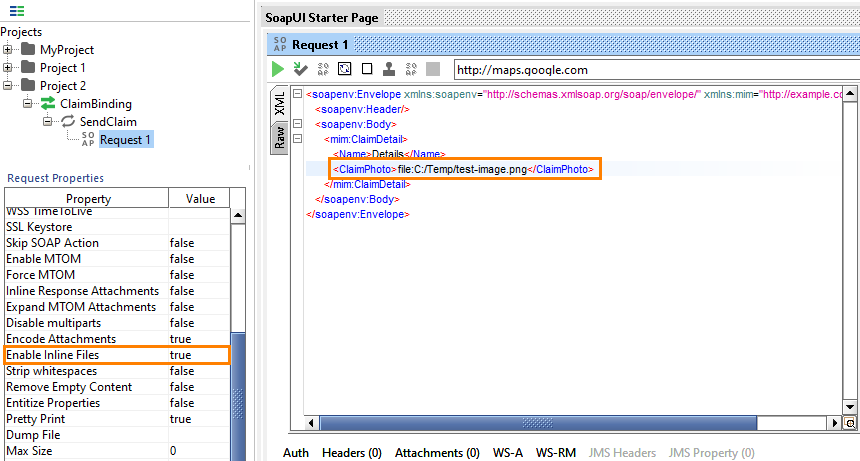The width and height of the screenshot is (860, 461).
Task: Click the SOAP icon in Request 1 title bar
Action: [280, 44]
